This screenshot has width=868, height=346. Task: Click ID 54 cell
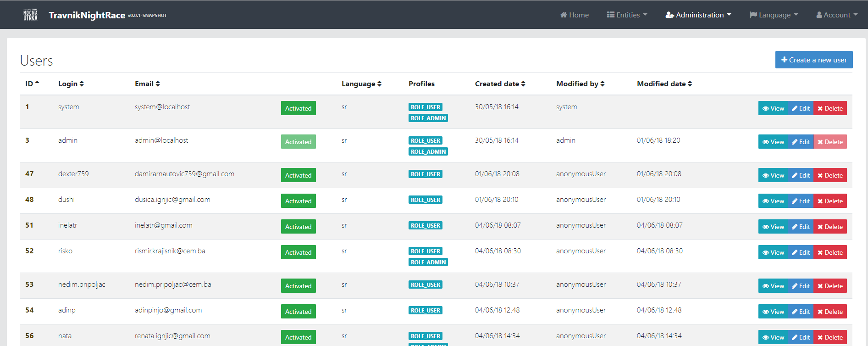pyautogui.click(x=29, y=310)
